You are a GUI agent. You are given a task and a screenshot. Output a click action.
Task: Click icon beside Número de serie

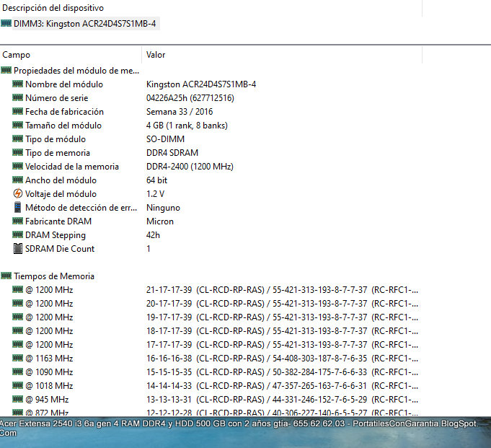click(x=17, y=97)
